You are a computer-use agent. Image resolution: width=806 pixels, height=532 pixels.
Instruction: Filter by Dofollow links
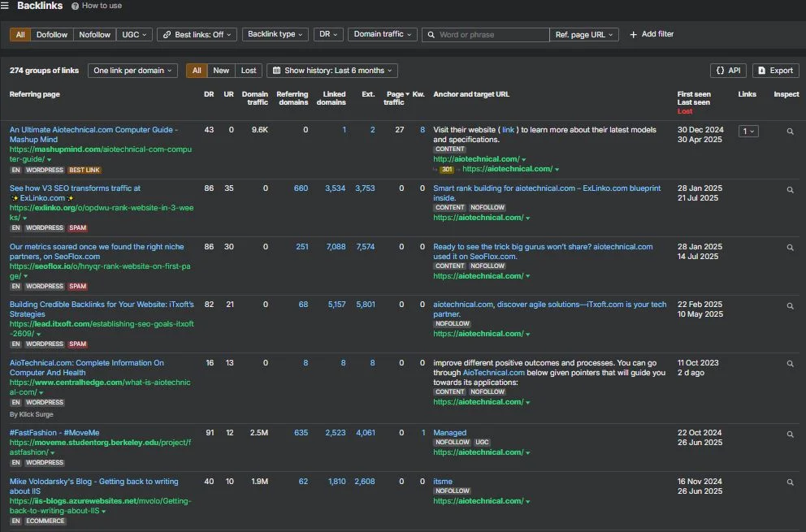coord(51,34)
